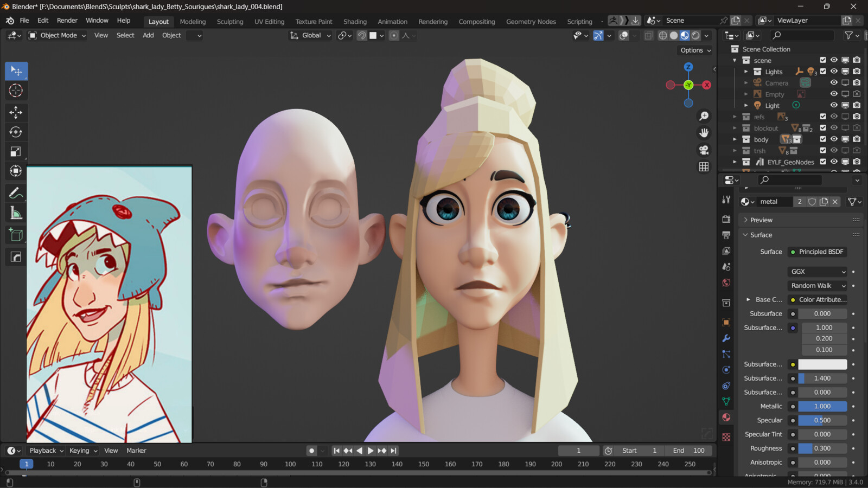Uncheck the refs collection checkbox
This screenshot has height=488, width=868.
823,117
